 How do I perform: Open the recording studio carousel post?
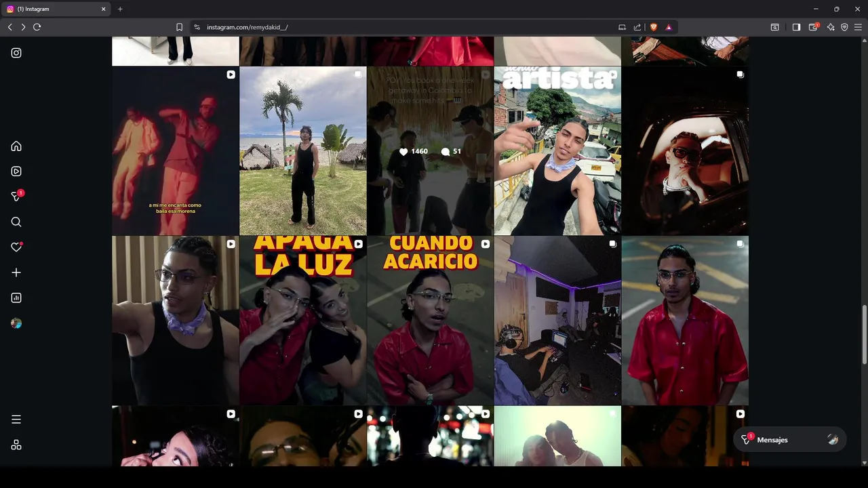click(557, 321)
